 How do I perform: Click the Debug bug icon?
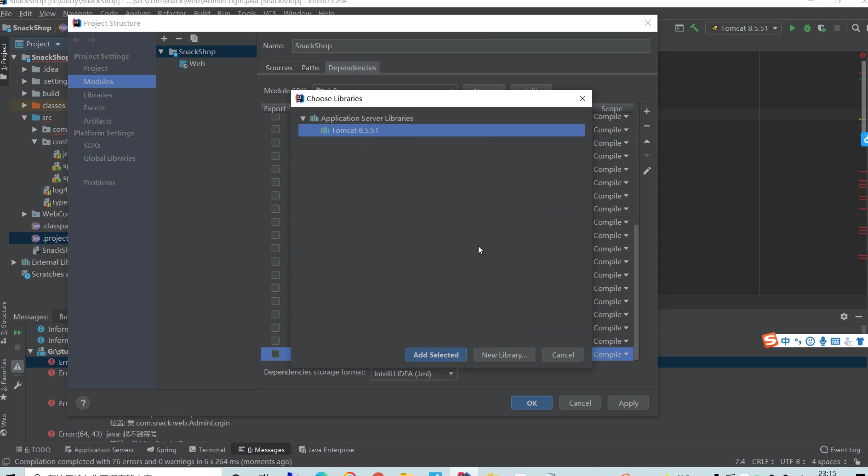(x=807, y=28)
